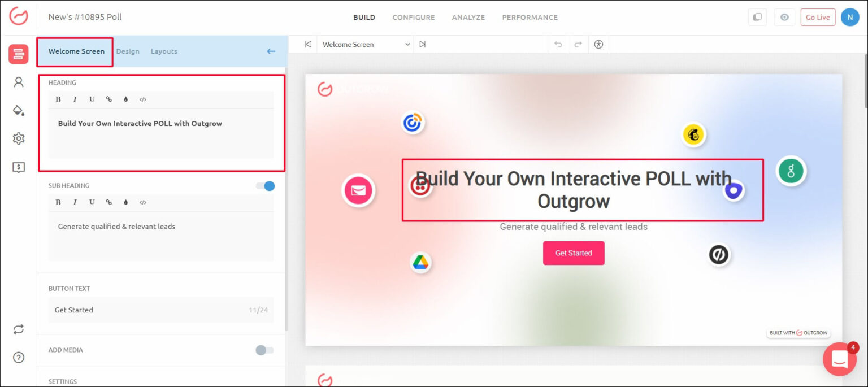Enable the Add Media toggle
Image resolution: width=868 pixels, height=387 pixels.
tap(264, 350)
